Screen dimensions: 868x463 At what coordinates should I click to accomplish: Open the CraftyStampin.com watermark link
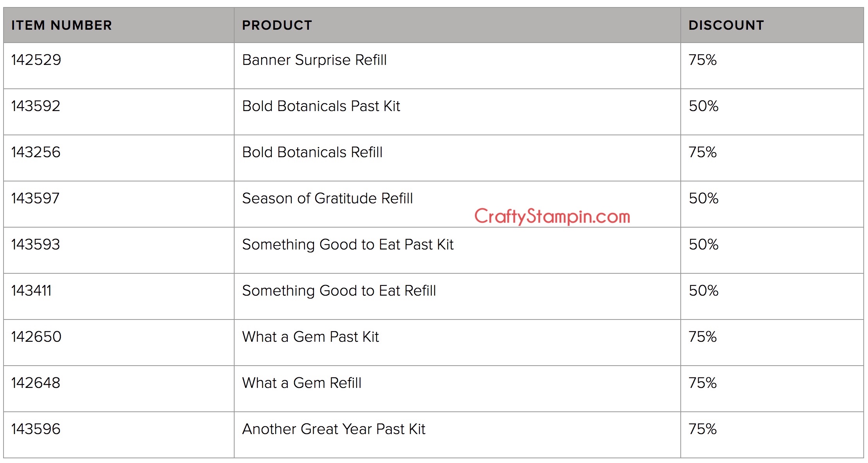point(552,216)
